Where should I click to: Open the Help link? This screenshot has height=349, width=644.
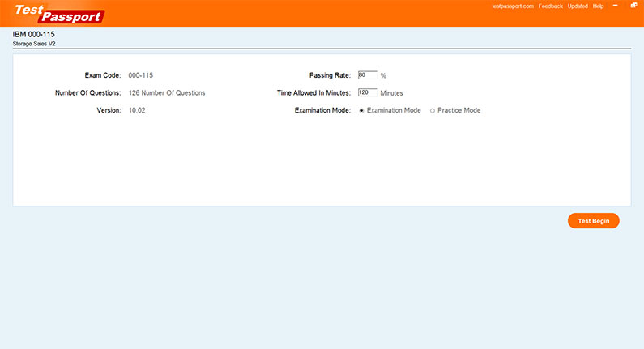(598, 6)
